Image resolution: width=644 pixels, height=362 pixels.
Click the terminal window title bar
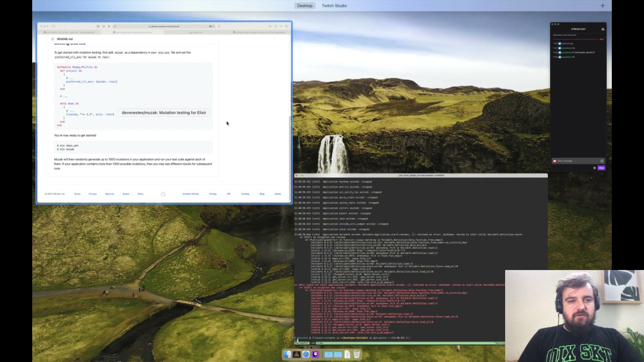coord(421,175)
